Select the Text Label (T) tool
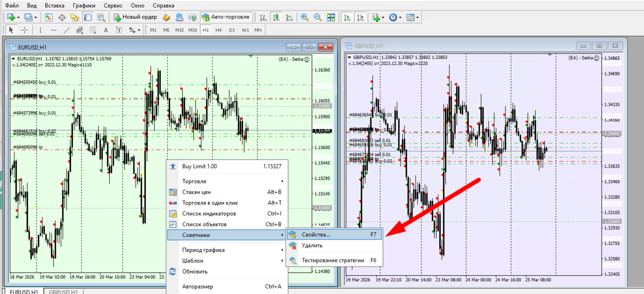644x294 pixels. coord(119,30)
